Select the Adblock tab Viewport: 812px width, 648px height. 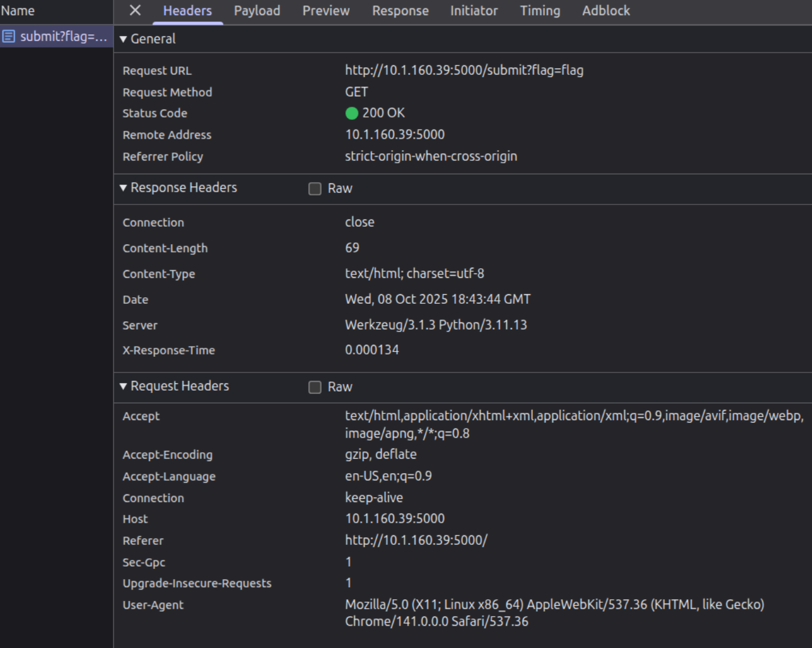(605, 10)
